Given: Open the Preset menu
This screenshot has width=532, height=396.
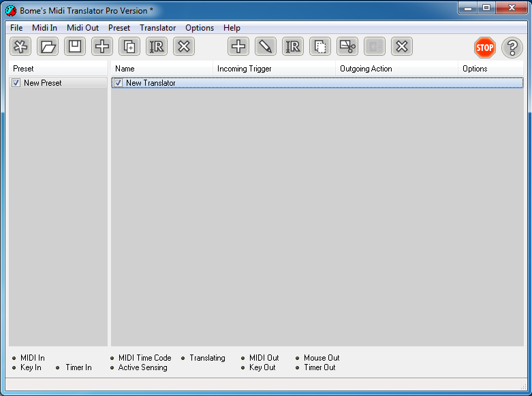Looking at the screenshot, I should click(119, 28).
